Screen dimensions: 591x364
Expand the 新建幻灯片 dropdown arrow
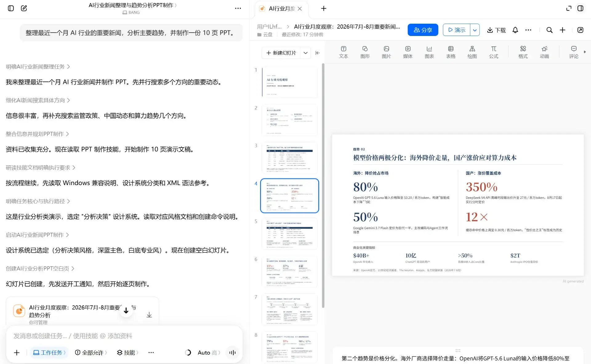[x=305, y=53]
